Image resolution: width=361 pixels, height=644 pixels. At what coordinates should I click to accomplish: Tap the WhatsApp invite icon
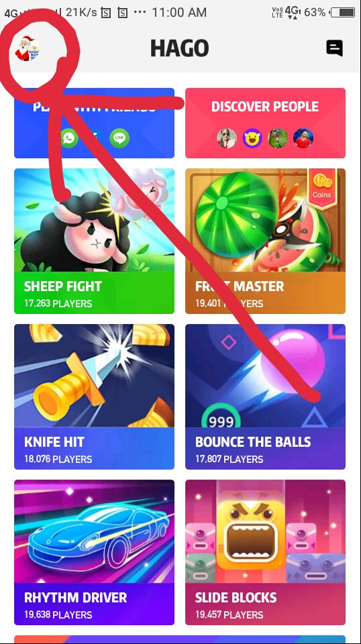69,138
